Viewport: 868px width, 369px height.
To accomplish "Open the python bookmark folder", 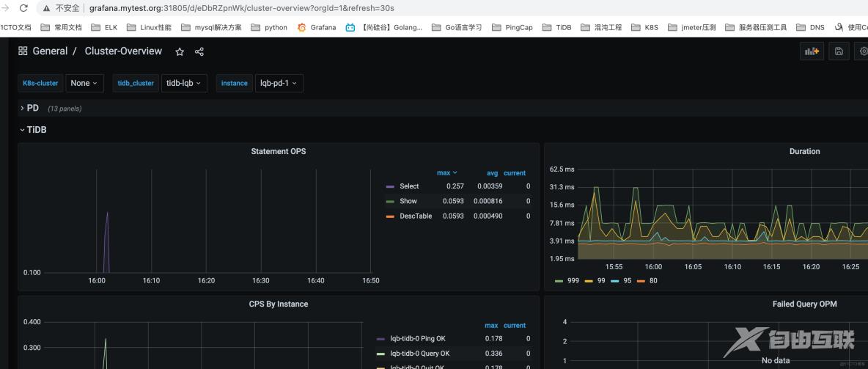I will tap(269, 27).
